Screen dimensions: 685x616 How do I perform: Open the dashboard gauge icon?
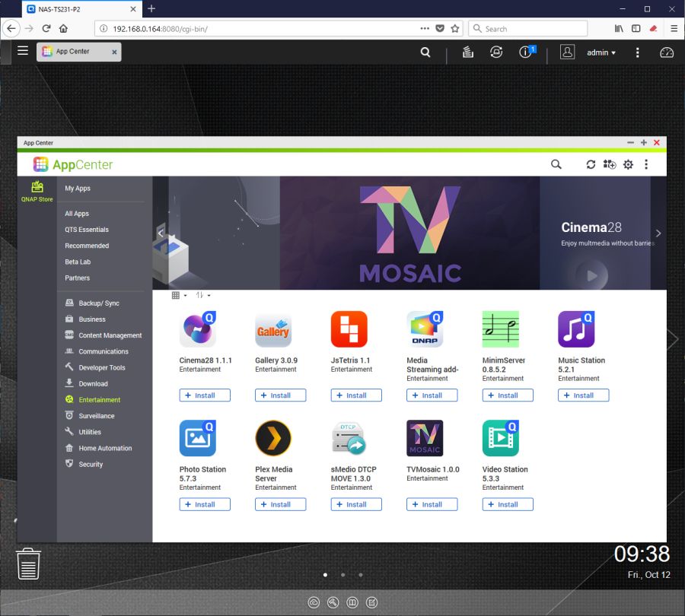pos(666,52)
